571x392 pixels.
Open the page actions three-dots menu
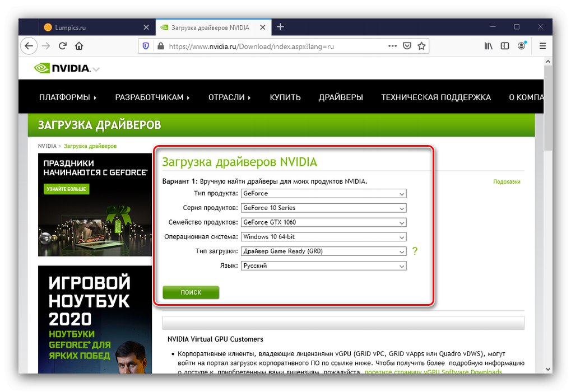[x=392, y=46]
